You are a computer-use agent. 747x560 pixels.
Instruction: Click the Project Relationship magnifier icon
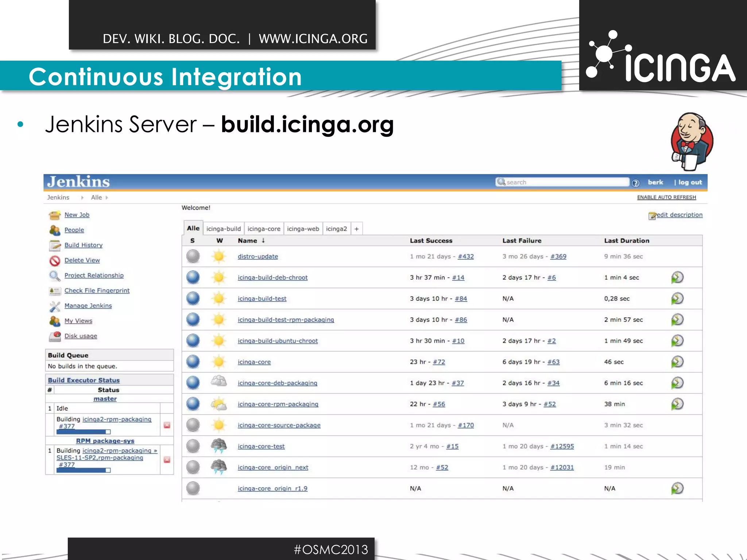[55, 276]
